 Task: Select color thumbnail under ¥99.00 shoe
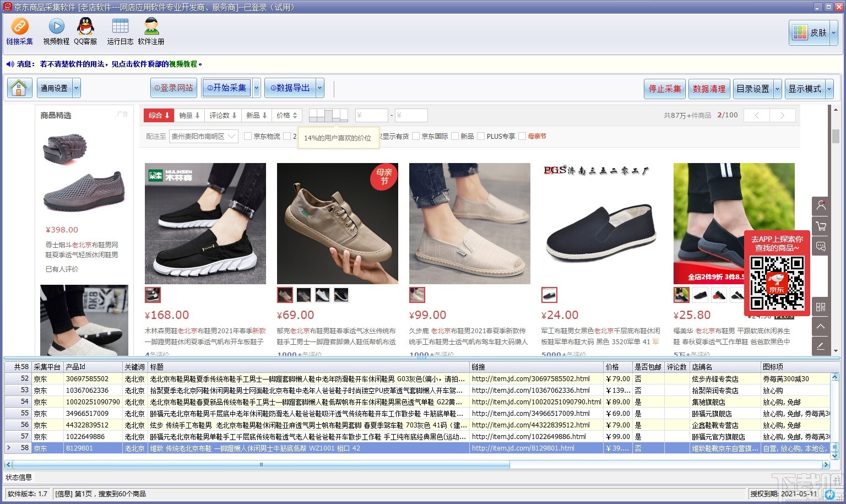tap(417, 295)
